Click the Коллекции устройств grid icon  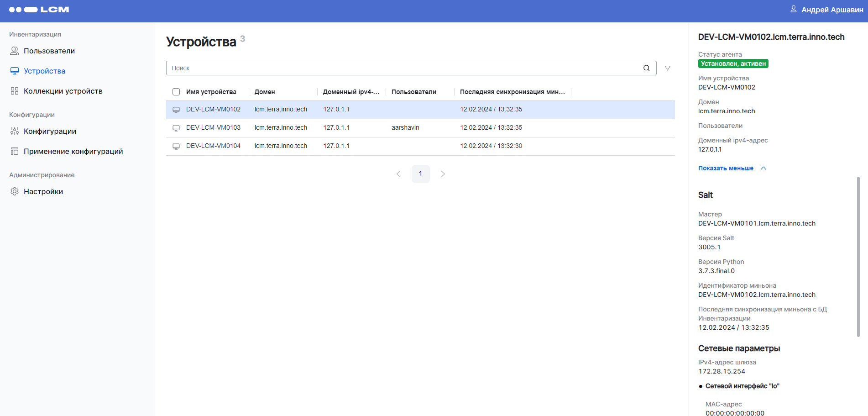click(15, 91)
